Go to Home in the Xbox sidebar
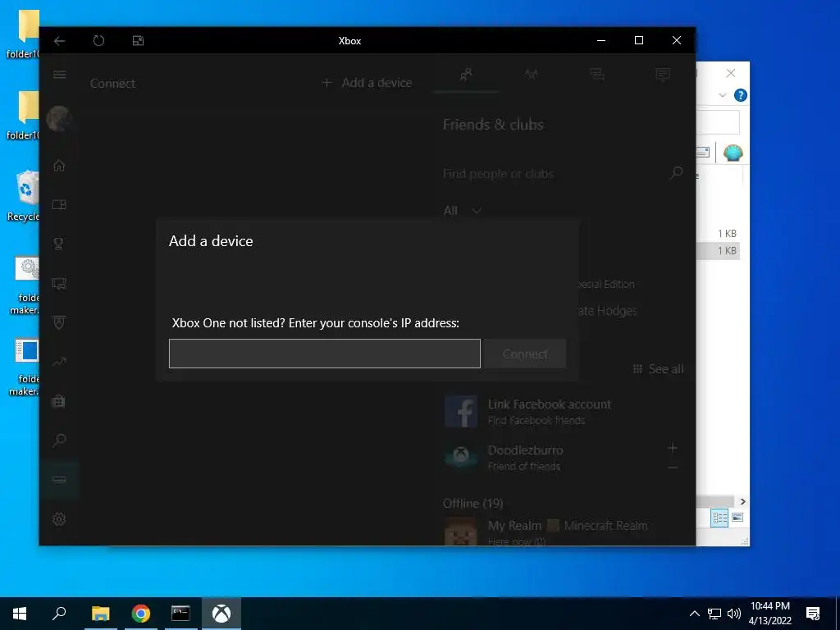 click(x=59, y=166)
